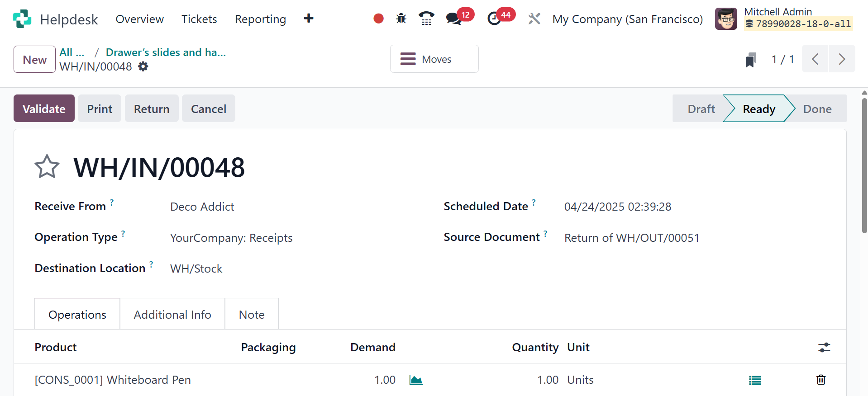Click the Helpdesk app logo icon
Image resolution: width=868 pixels, height=396 pixels.
(22, 19)
